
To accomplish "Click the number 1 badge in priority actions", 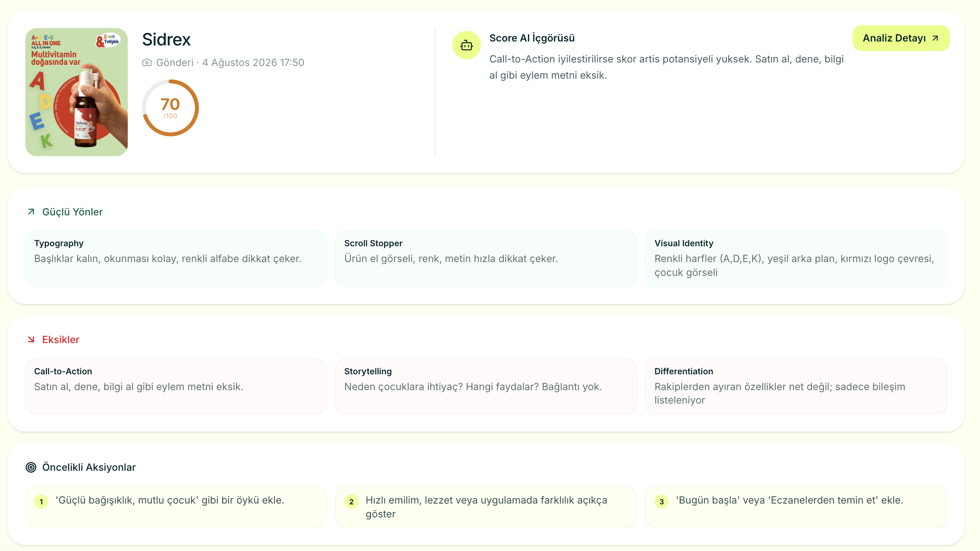I will pos(41,502).
